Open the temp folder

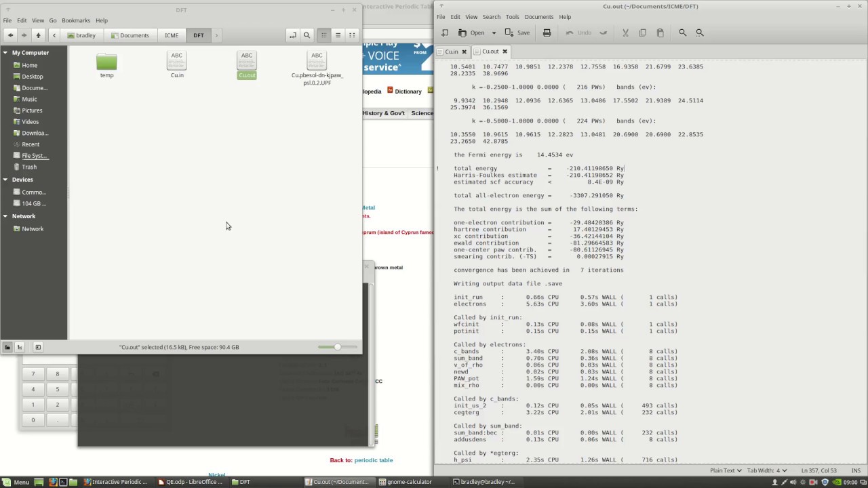106,66
